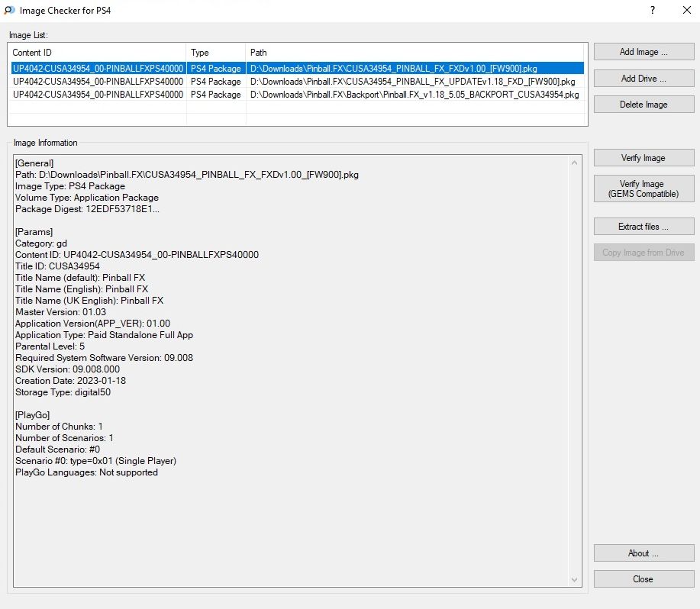Click the SDK Version: 09.008.000 line
700x609 pixels.
(67, 369)
